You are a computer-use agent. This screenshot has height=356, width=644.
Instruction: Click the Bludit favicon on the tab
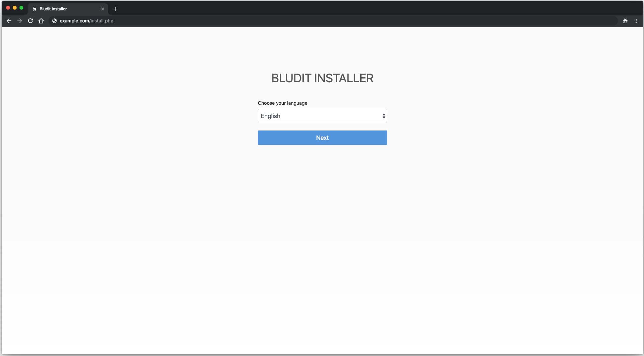pos(34,9)
